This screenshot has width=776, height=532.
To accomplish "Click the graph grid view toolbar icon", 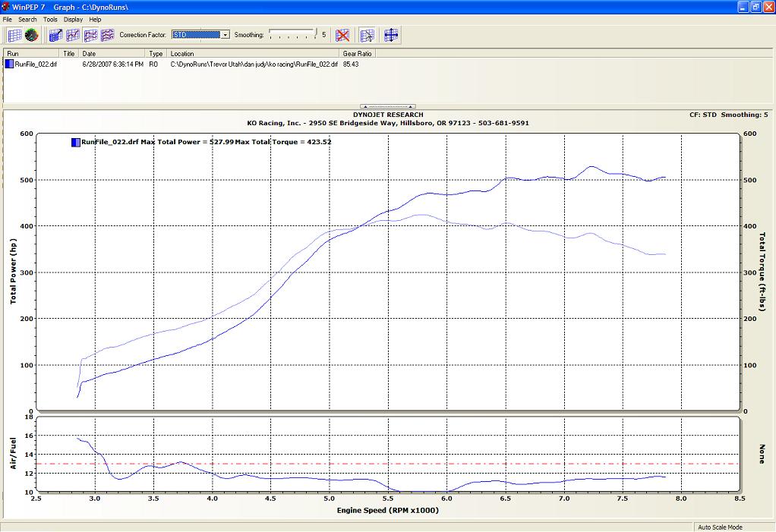I will 14,35.
